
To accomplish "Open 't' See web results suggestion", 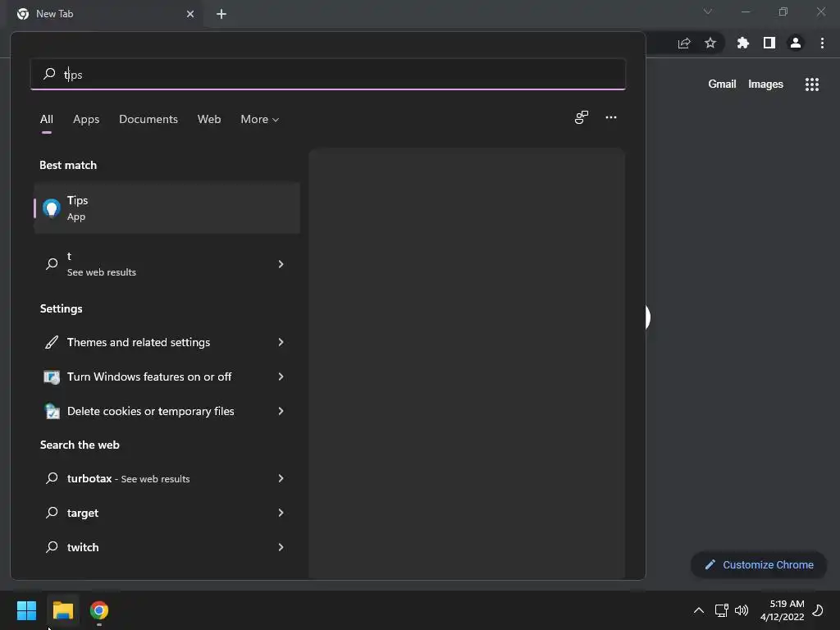I will click(x=167, y=263).
